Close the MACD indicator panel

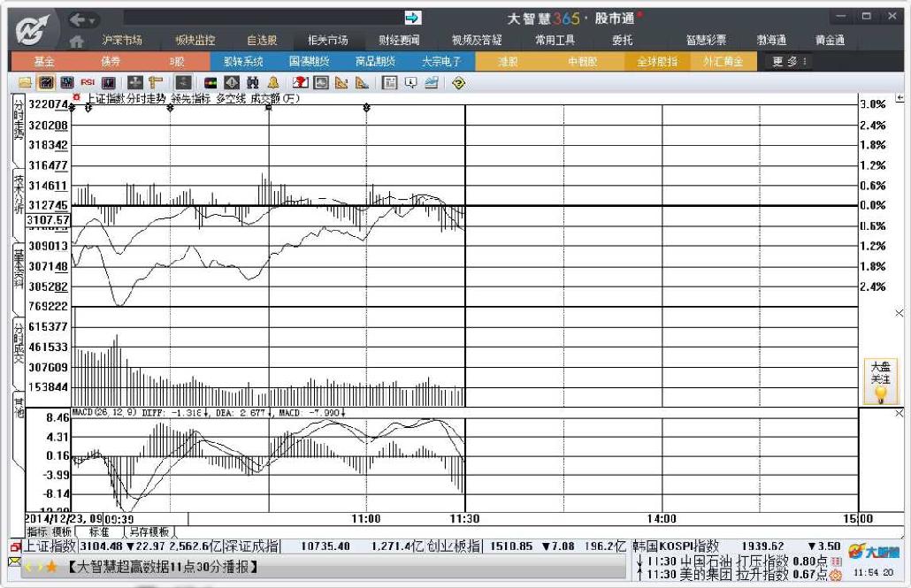click(900, 413)
